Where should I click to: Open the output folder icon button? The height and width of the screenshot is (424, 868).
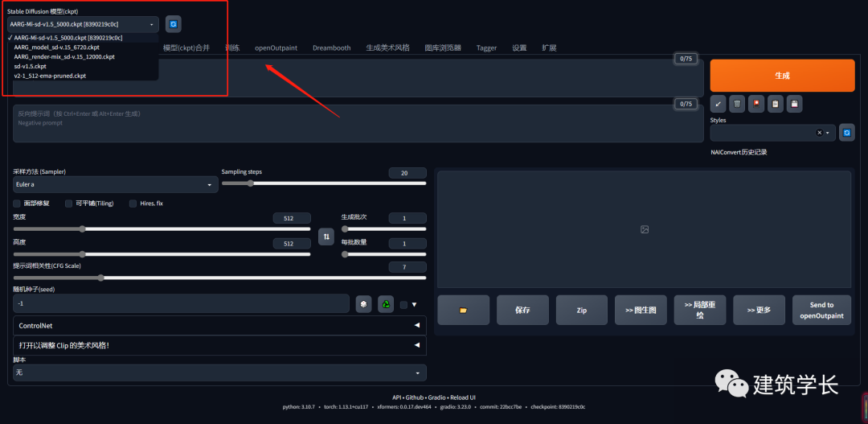tap(464, 310)
